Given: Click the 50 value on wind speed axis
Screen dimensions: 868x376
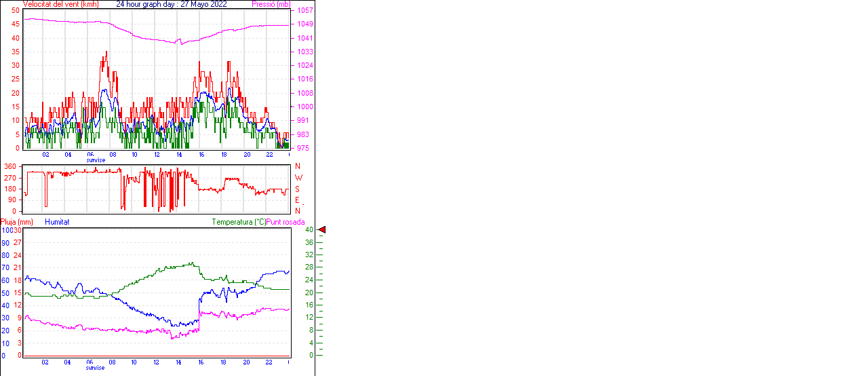Looking at the screenshot, I should point(16,11).
